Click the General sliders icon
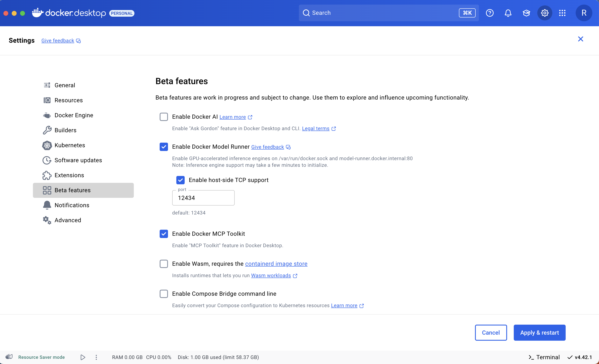 (47, 85)
